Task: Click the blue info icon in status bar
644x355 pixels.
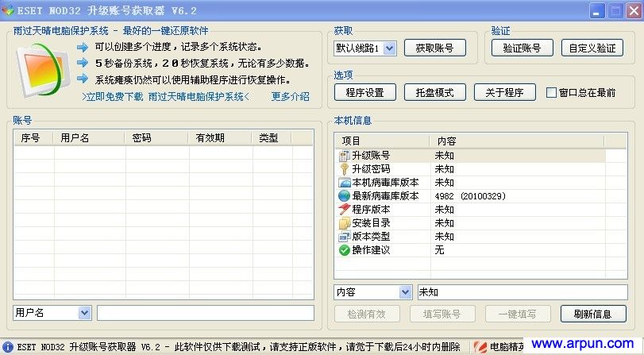Action: (7, 347)
